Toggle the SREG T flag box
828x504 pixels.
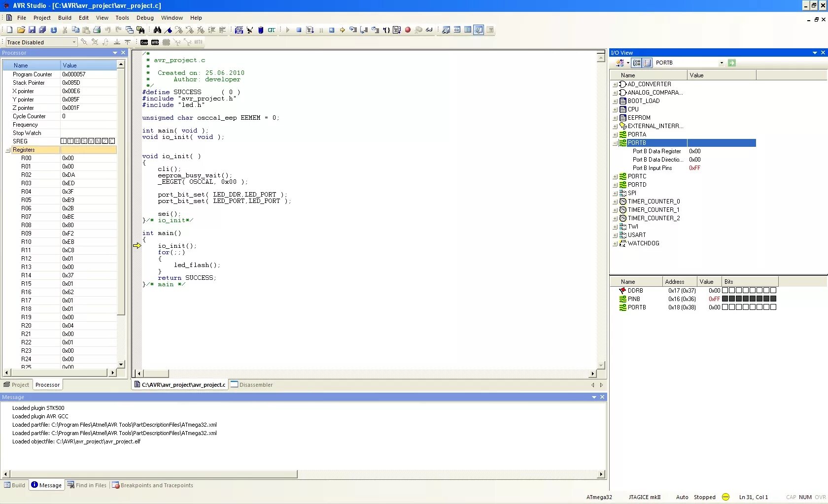pyautogui.click(x=70, y=141)
